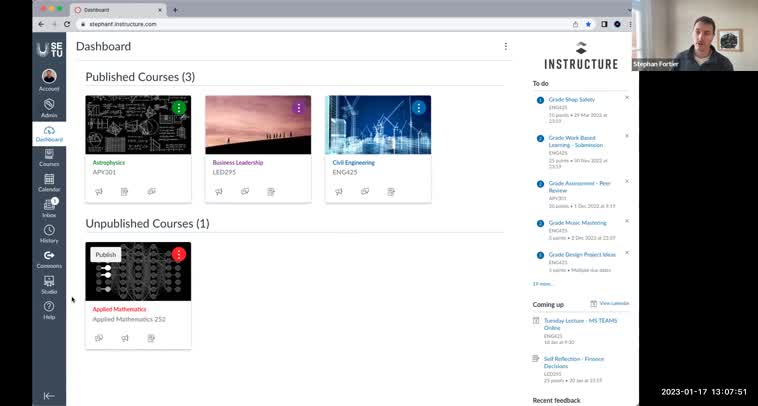Image resolution: width=758 pixels, height=406 pixels.
Task: Open Grade Design Project Ideas to-do
Action: [x=582, y=255]
